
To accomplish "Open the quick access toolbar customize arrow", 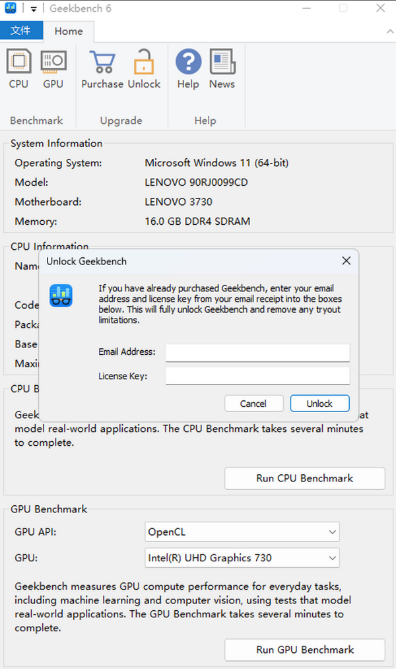I will point(34,9).
